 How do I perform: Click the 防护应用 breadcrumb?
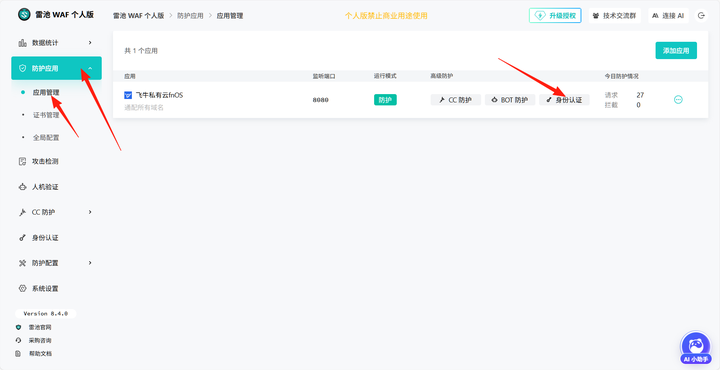tap(190, 16)
